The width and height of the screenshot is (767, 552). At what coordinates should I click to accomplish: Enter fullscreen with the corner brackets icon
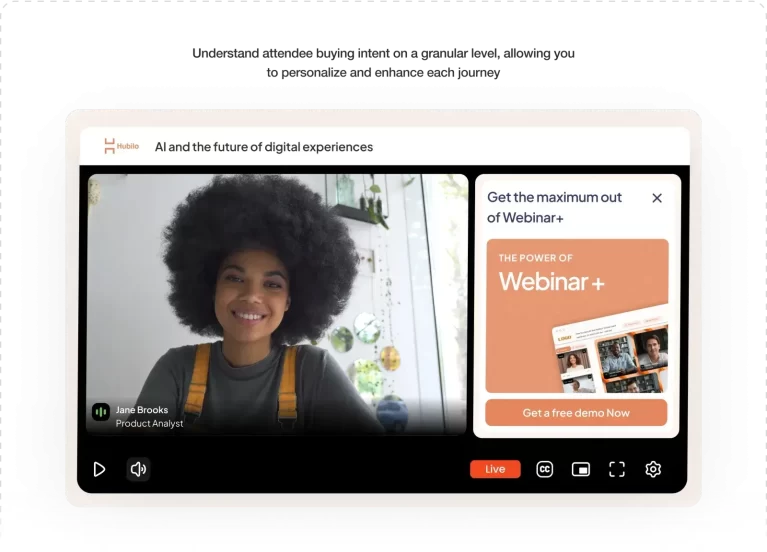[x=617, y=469]
